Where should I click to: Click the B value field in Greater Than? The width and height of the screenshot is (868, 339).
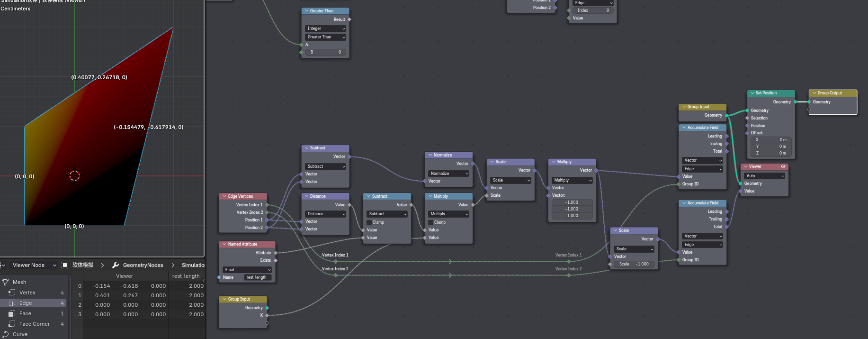[x=326, y=52]
